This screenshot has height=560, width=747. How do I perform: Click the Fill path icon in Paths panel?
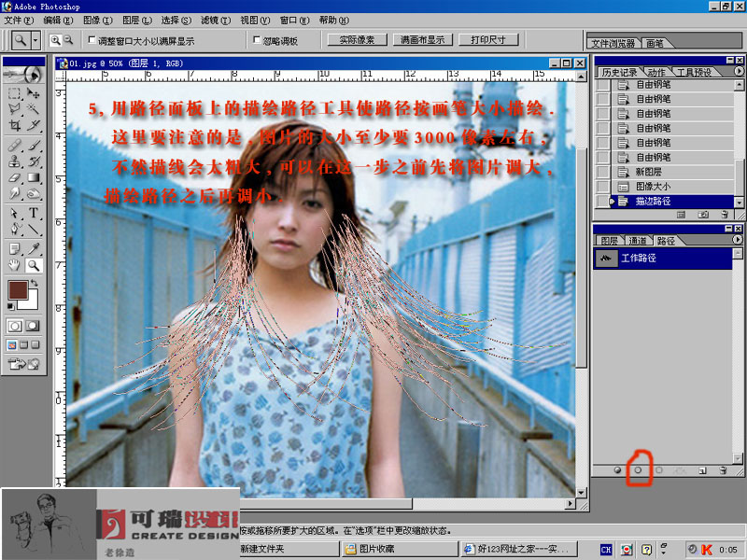click(618, 470)
